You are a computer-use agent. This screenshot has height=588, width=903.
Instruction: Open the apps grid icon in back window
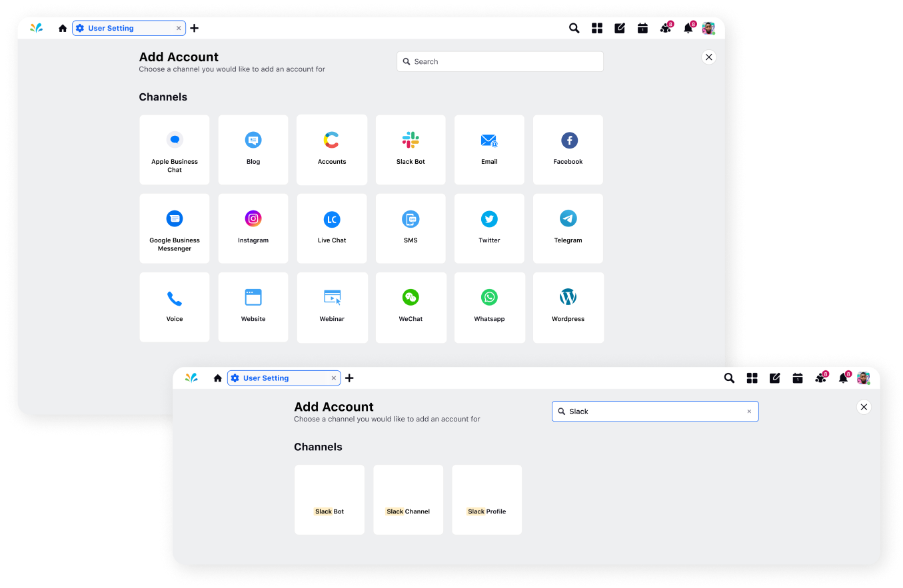coord(597,28)
